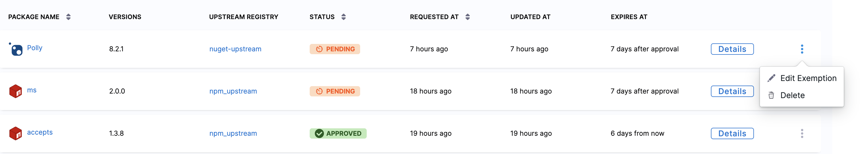Open the kebab menu for the Polly row
The image size is (868, 154).
pos(802,49)
